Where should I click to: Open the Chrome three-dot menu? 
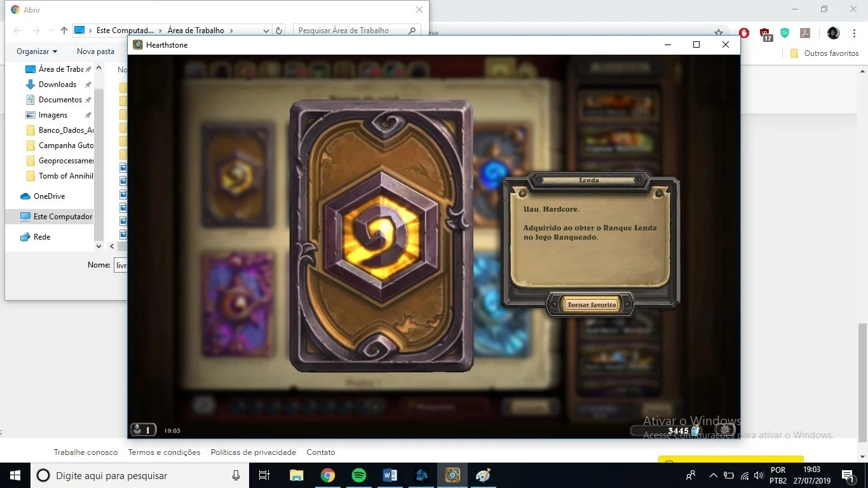(854, 33)
